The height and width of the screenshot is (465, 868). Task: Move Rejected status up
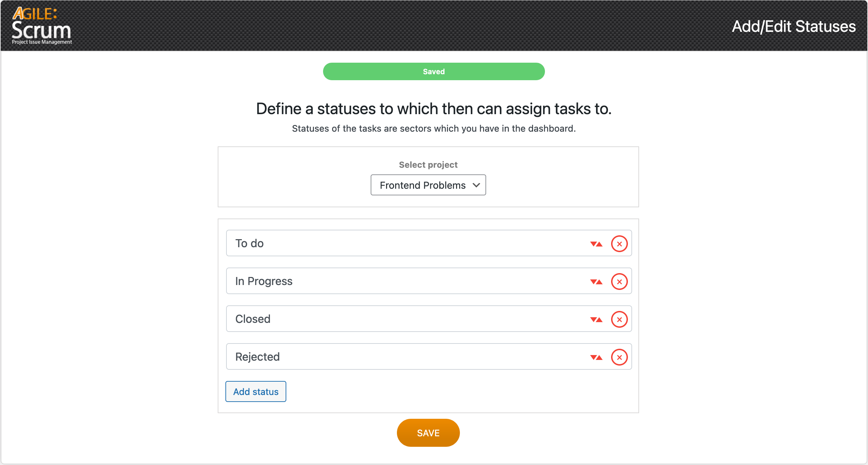coord(600,357)
